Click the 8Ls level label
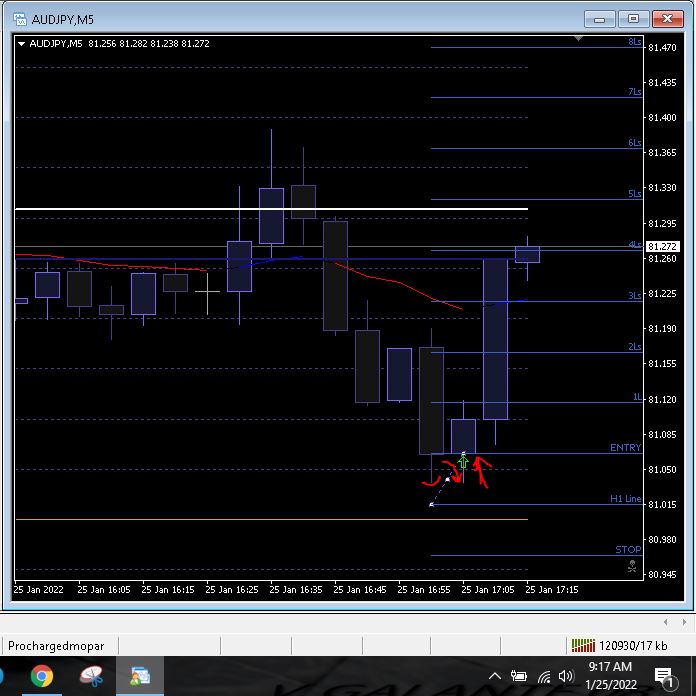 pyautogui.click(x=635, y=42)
